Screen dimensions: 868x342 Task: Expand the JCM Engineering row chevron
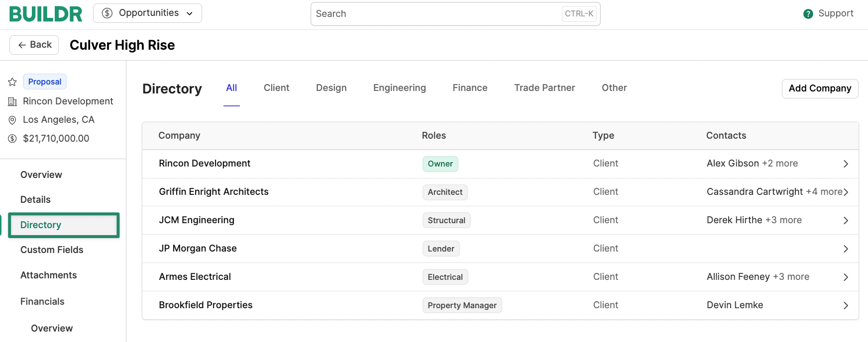coord(846,221)
